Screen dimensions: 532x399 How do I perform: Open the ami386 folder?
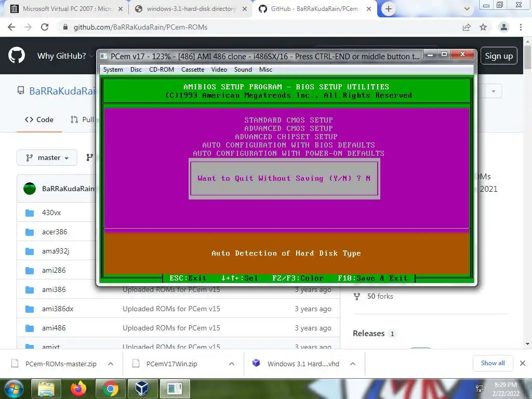point(54,290)
